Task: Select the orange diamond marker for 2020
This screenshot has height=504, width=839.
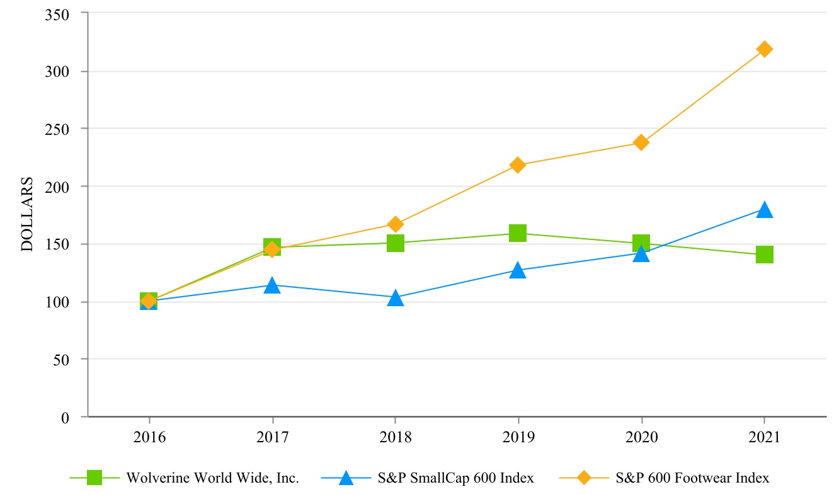Action: coord(641,142)
